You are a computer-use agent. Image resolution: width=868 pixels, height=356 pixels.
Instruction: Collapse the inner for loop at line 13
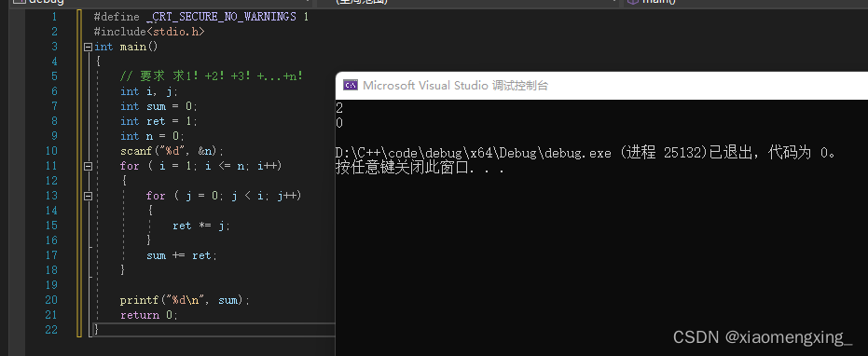(88, 196)
